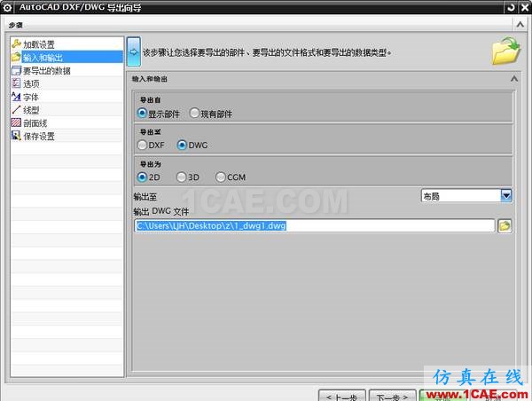The image size is (532, 401).
Task: Click the 上一步 back button
Action: tap(342, 396)
